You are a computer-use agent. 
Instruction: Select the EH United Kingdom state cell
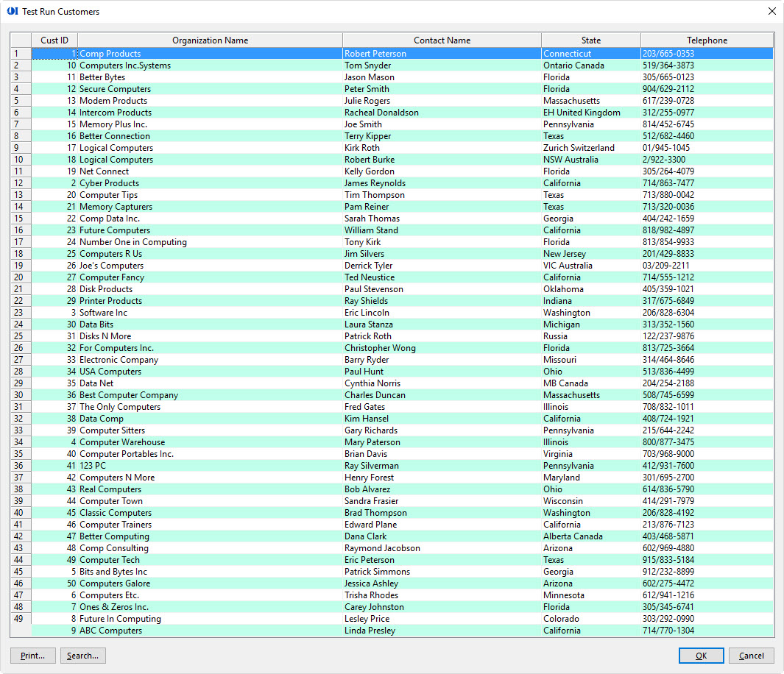pyautogui.click(x=591, y=113)
